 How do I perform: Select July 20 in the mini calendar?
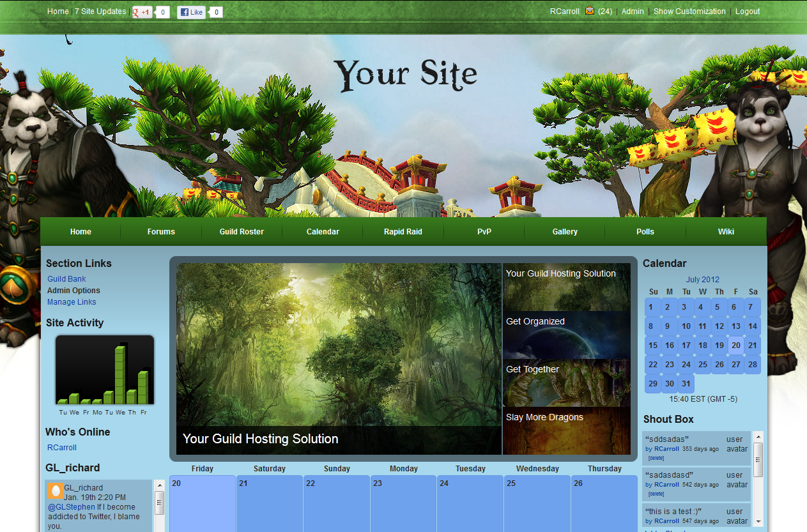coord(736,346)
